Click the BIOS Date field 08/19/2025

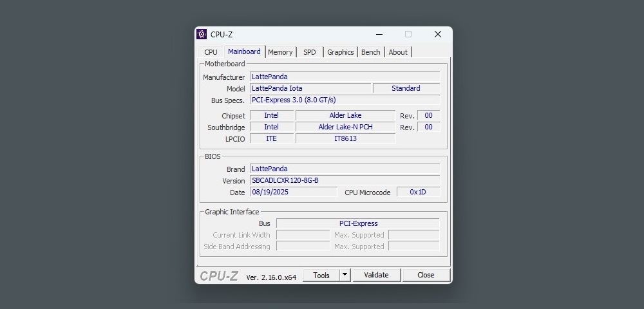pyautogui.click(x=293, y=192)
